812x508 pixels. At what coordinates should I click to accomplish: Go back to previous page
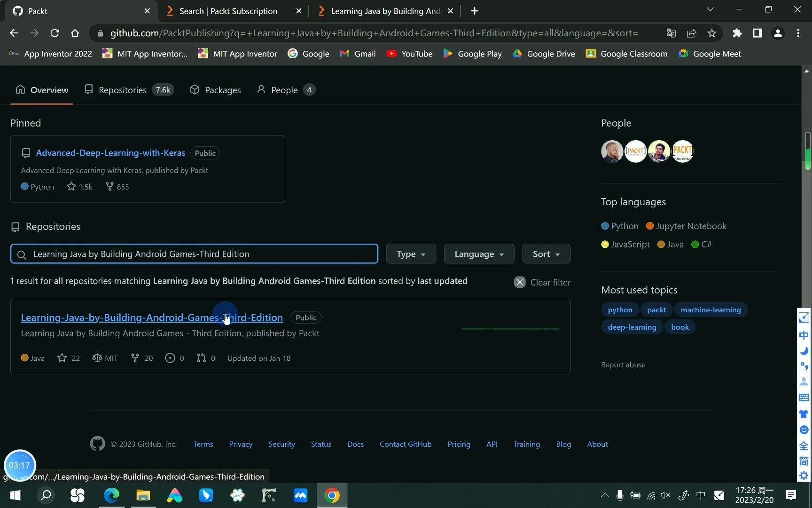pos(14,33)
